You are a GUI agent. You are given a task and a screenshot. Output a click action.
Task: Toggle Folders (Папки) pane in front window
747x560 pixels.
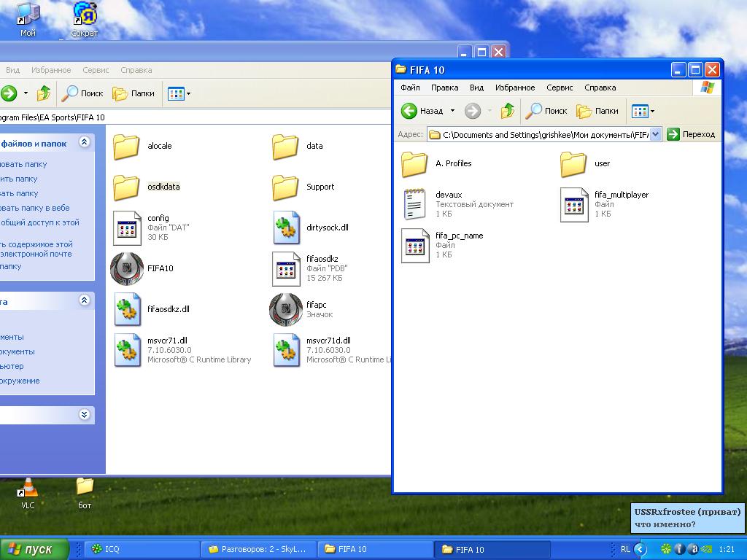pyautogui.click(x=597, y=111)
